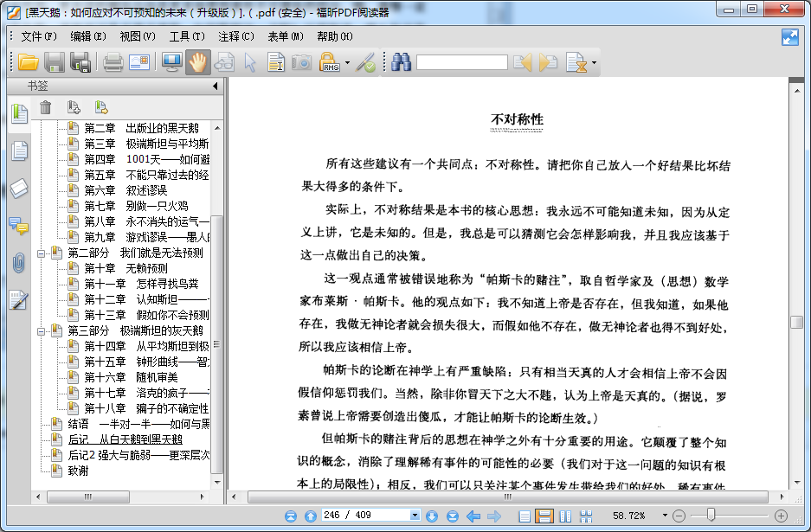Viewport: 811px width, 532px height.
Task: Open the 编辑 menu
Action: coord(88,36)
